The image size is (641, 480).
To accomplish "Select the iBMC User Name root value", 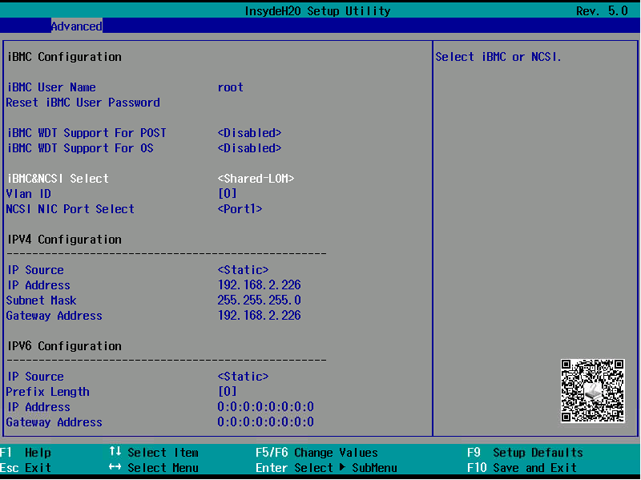I will coord(230,87).
